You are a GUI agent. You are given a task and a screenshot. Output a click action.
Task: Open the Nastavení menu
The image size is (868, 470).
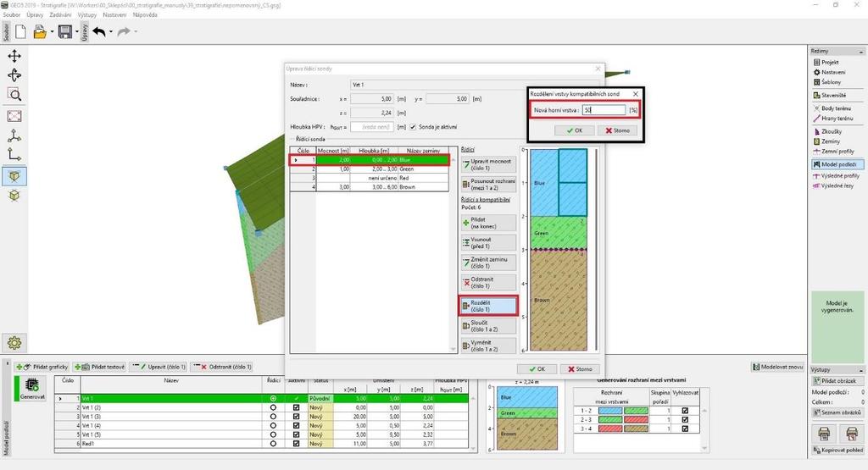114,15
